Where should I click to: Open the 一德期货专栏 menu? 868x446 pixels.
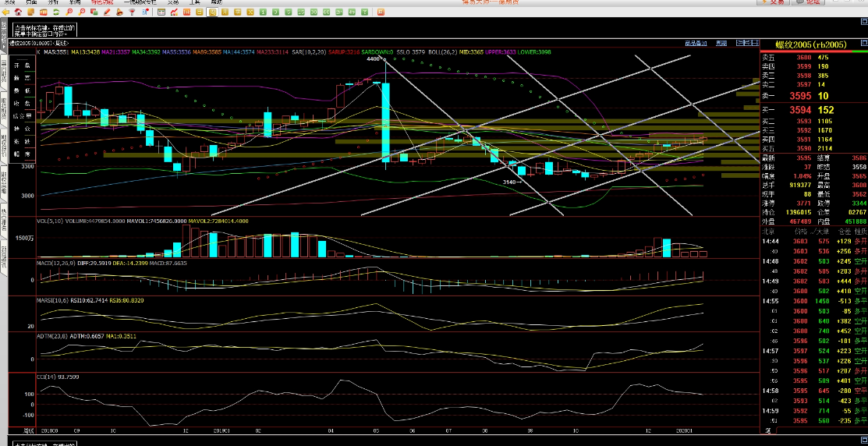(x=140, y=2)
